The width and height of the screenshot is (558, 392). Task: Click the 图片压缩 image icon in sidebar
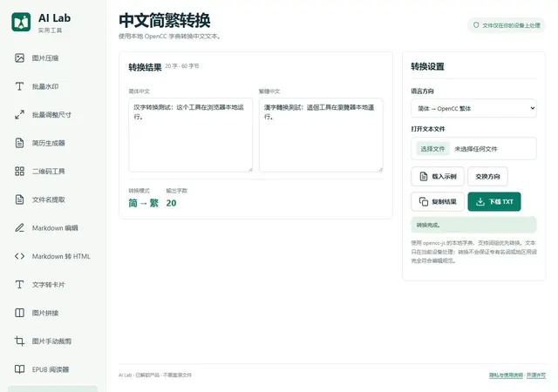click(19, 58)
